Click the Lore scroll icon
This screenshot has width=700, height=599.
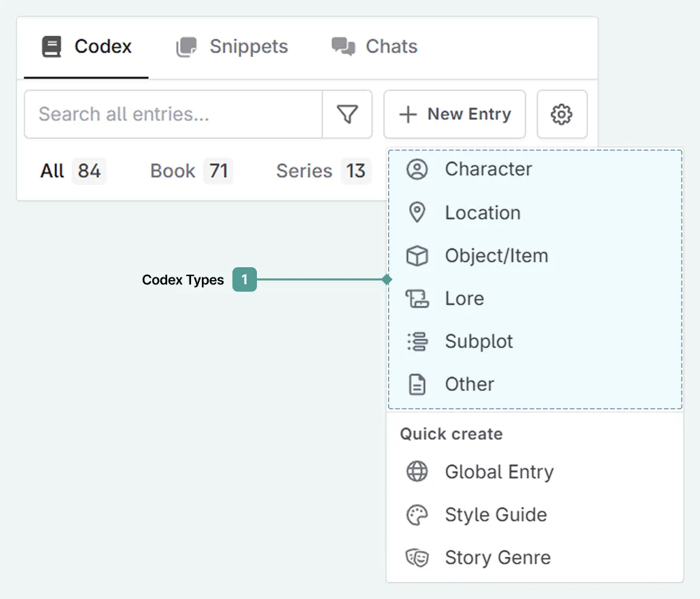point(417,298)
